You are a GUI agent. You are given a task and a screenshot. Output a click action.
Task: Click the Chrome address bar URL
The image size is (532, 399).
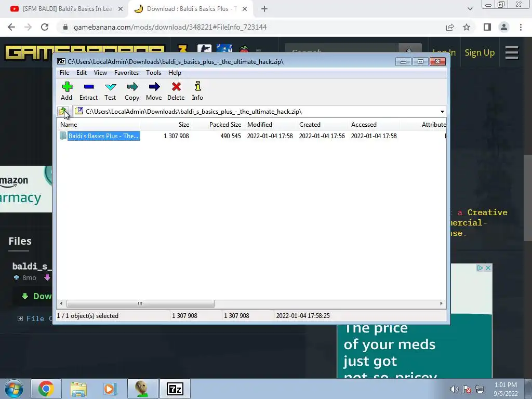click(170, 27)
